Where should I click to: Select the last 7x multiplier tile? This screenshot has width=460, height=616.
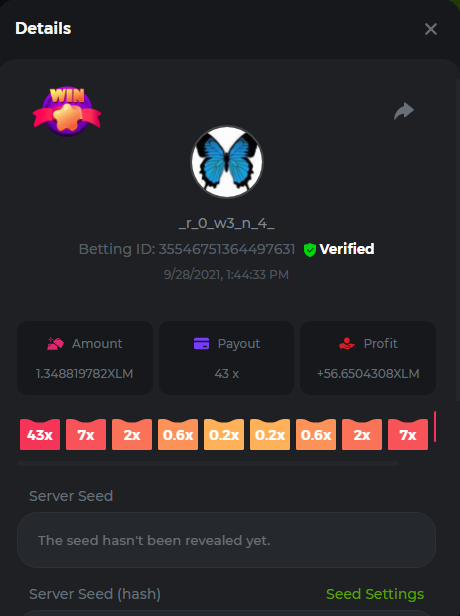point(408,434)
